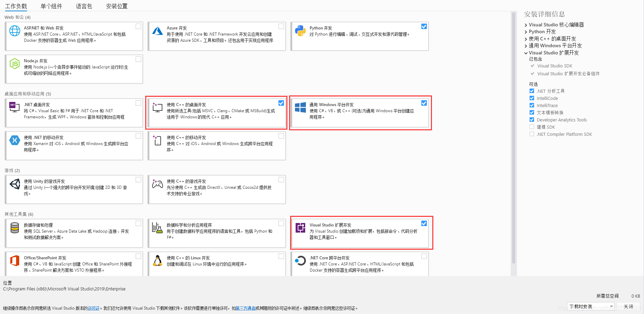Uncheck the C++ desktop development workload

tap(281, 103)
